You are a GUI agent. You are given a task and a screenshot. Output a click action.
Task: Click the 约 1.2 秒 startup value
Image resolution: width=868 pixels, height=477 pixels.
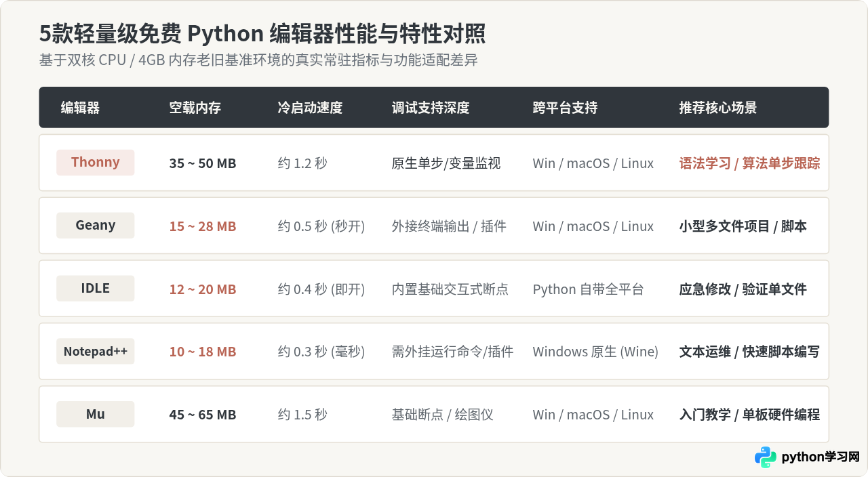click(x=302, y=163)
